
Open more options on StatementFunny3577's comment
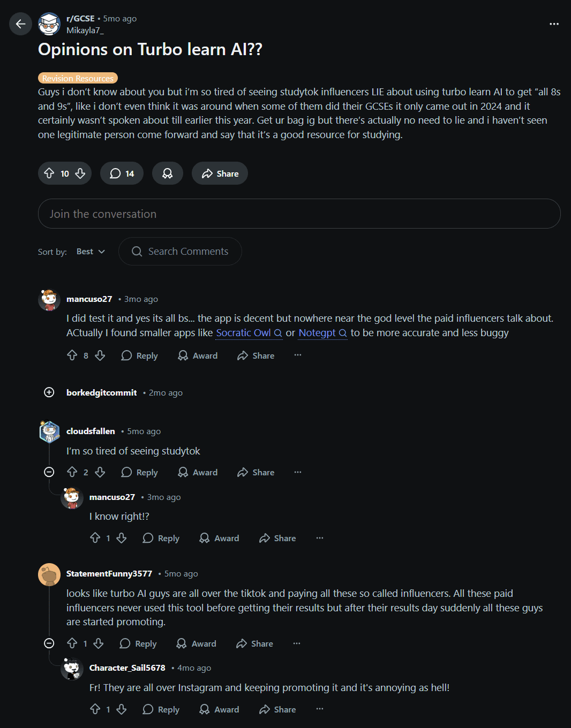(297, 643)
